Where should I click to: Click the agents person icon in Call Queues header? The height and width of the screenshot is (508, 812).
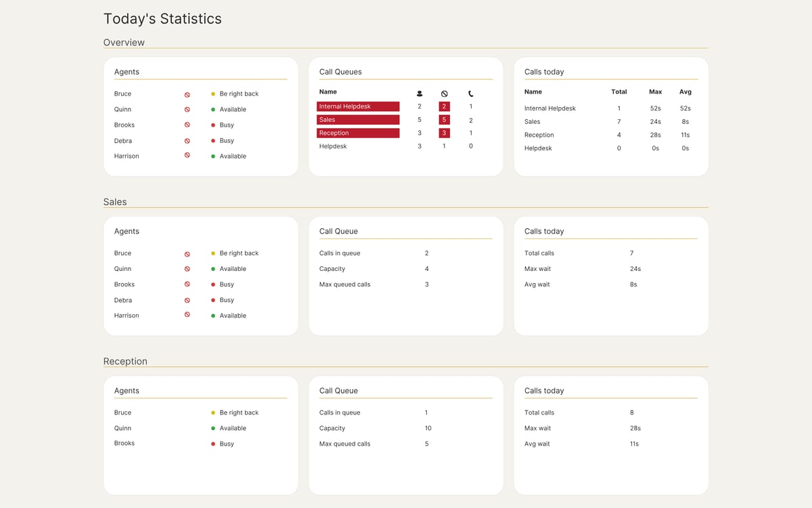(x=420, y=93)
